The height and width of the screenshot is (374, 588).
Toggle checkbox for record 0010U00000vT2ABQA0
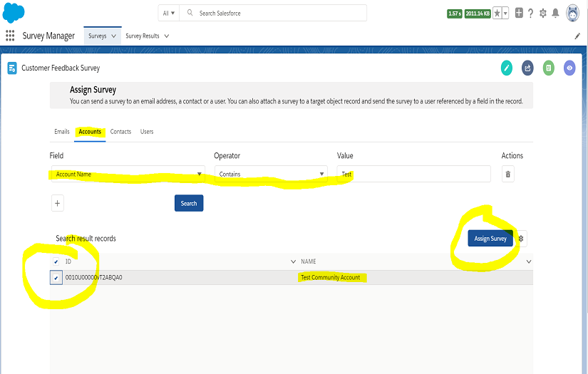tap(56, 278)
